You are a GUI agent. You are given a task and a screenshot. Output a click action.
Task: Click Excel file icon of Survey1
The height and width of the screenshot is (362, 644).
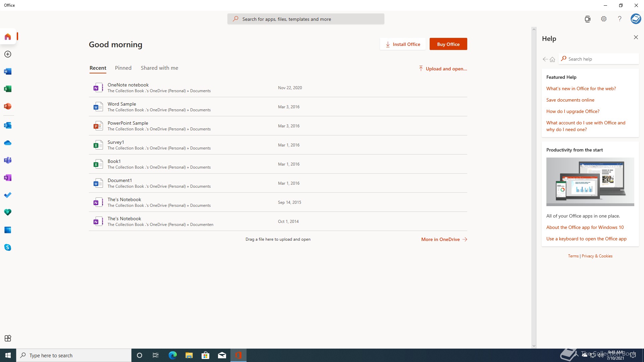click(98, 145)
